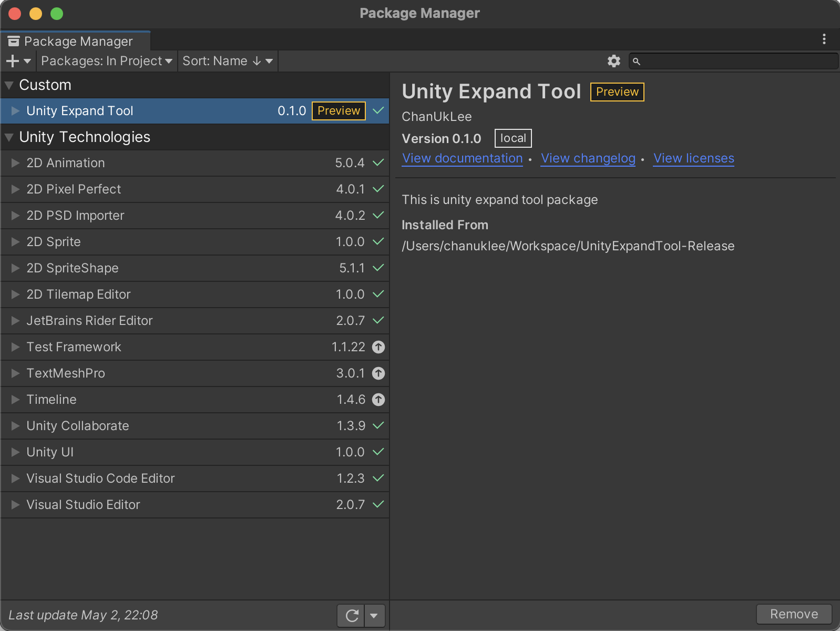Screen dimensions: 840x631
Task: Click the local tag badge
Action: click(513, 138)
